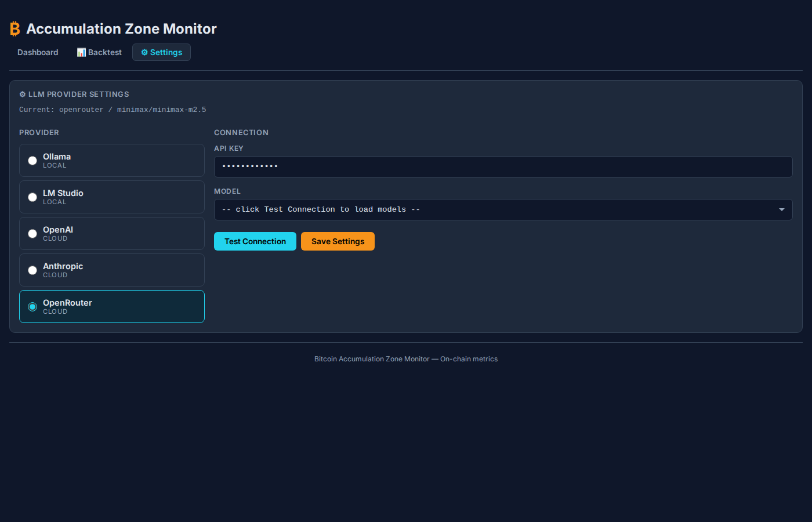Go to the Dashboard tab
812x522 pixels.
[38, 52]
